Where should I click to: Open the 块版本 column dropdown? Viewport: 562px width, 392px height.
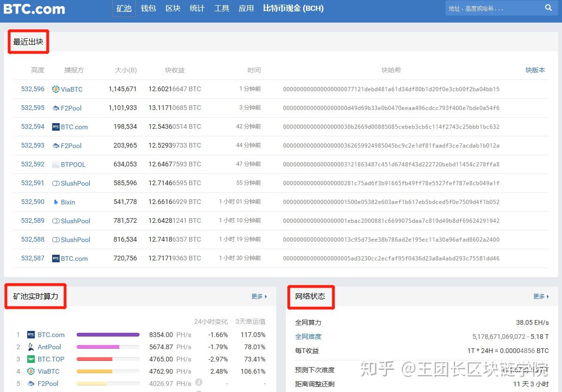(535, 69)
